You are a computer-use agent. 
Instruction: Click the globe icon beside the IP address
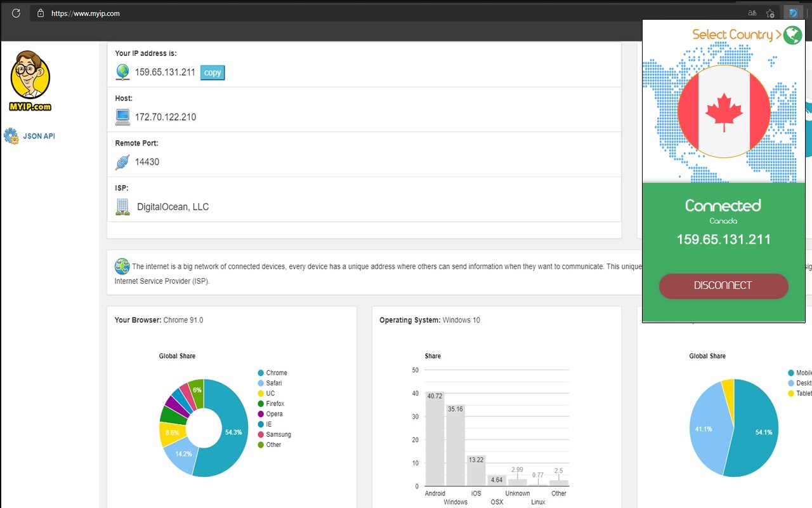122,72
